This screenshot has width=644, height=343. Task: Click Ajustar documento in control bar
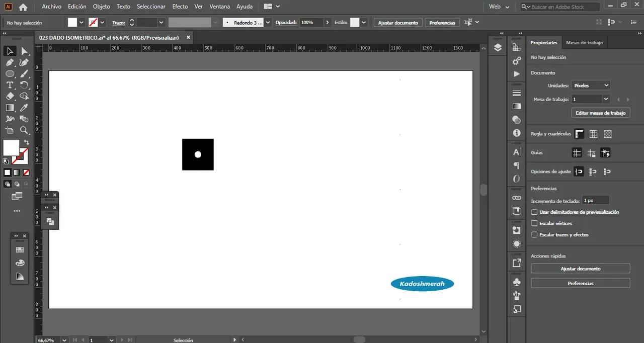[x=398, y=23]
